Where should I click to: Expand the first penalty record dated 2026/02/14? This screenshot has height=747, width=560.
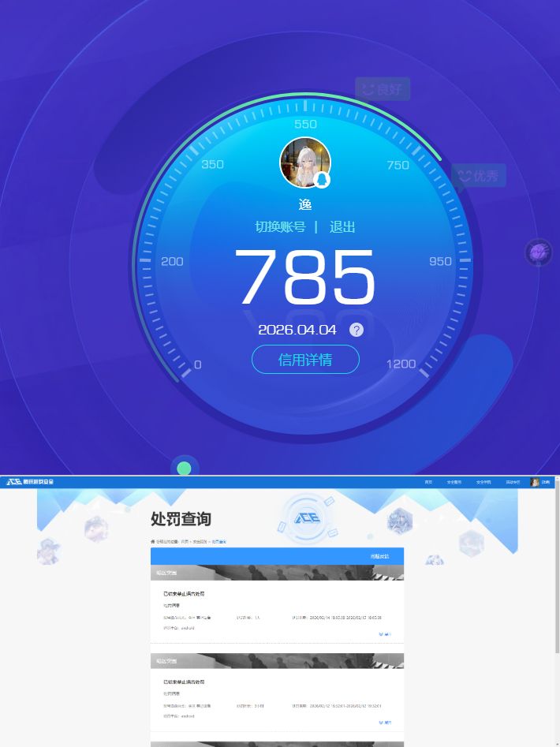pos(385,634)
